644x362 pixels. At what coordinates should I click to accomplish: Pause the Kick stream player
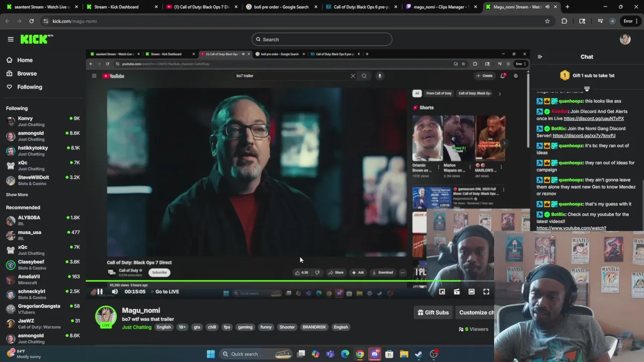coord(100,292)
